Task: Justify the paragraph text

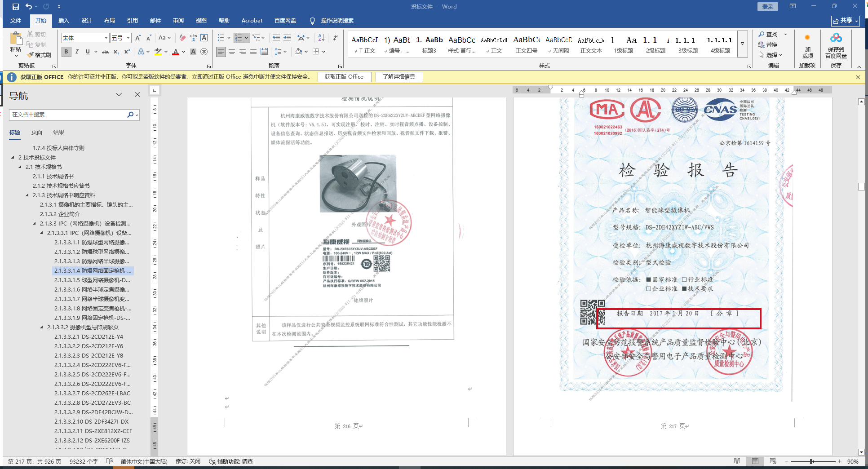Action: pyautogui.click(x=253, y=52)
